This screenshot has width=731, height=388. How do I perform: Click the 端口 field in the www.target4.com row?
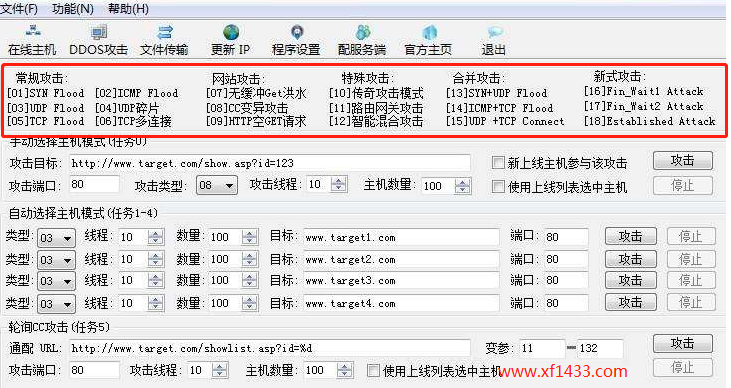pyautogui.click(x=566, y=303)
